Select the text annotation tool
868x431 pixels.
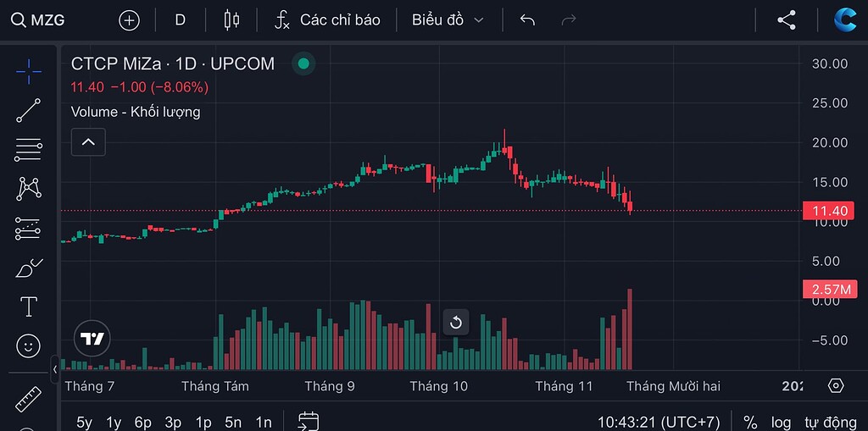29,307
